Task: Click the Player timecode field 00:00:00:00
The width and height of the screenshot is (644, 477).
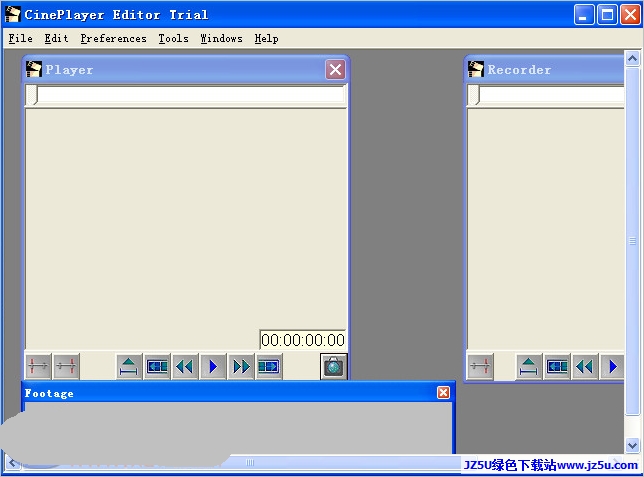Action: [x=303, y=340]
